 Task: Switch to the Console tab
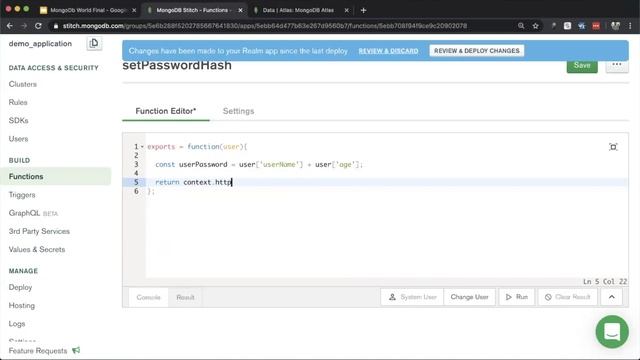click(x=149, y=297)
